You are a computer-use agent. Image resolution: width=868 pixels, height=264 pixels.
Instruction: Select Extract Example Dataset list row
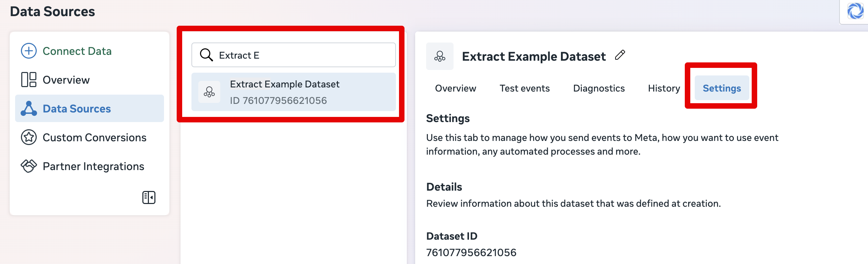point(294,92)
